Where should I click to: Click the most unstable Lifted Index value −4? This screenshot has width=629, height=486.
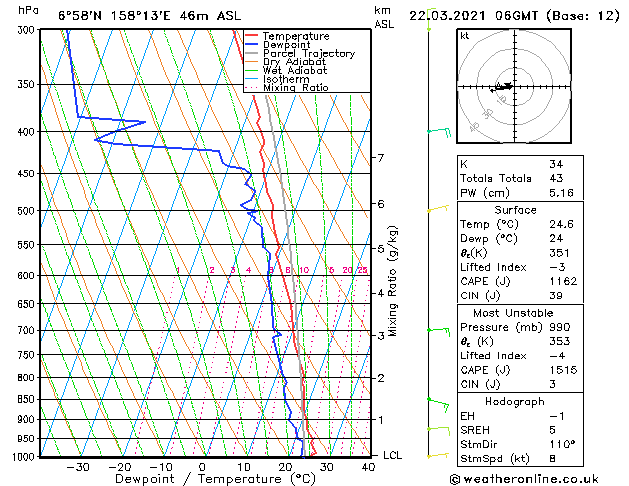click(557, 356)
